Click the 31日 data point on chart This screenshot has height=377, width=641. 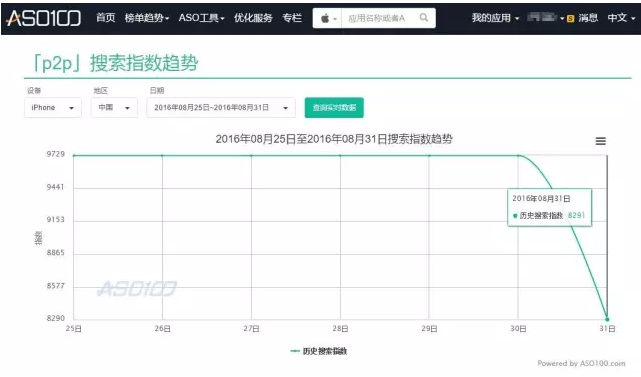[x=607, y=319]
